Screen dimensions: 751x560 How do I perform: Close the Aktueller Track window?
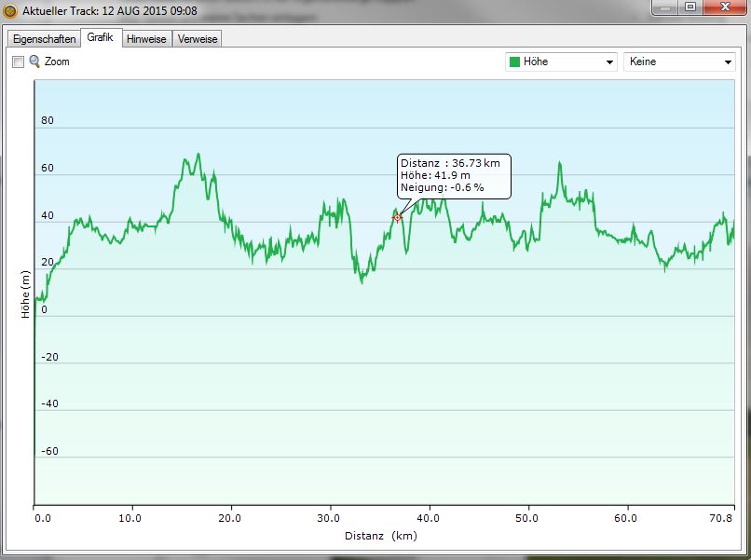click(x=725, y=7)
